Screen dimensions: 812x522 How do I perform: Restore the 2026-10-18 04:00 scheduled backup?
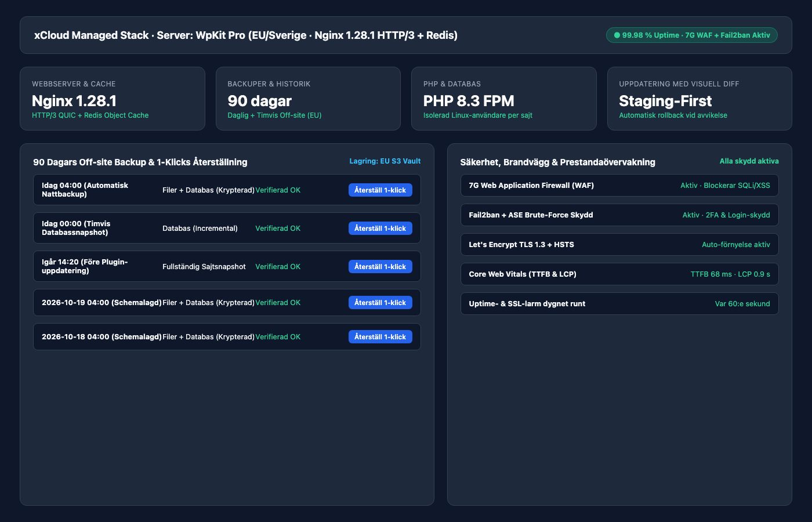(x=380, y=337)
